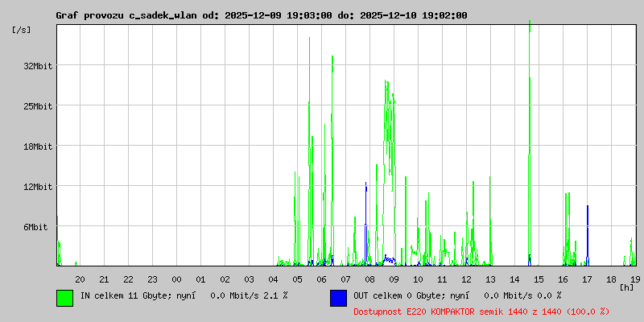Click the hour 14 x-axis marker
Image resolution: width=644 pixels, height=322 pixels.
tap(514, 279)
